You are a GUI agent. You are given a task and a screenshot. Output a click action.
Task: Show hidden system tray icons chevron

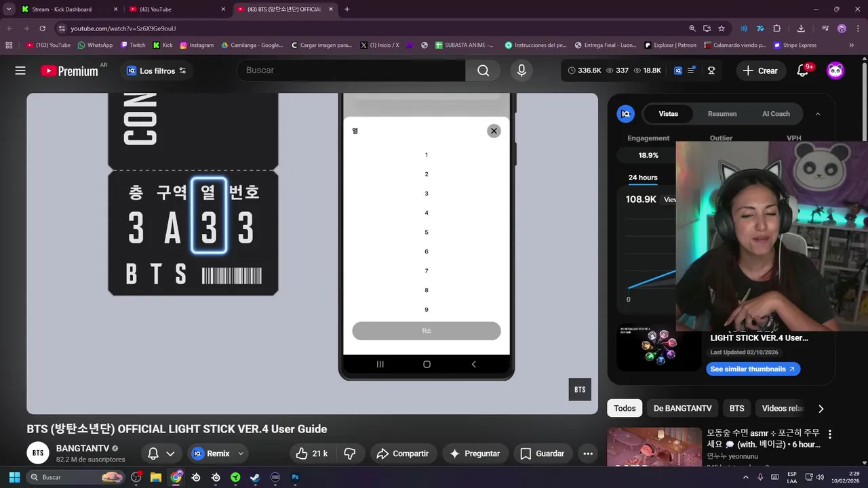(746, 477)
